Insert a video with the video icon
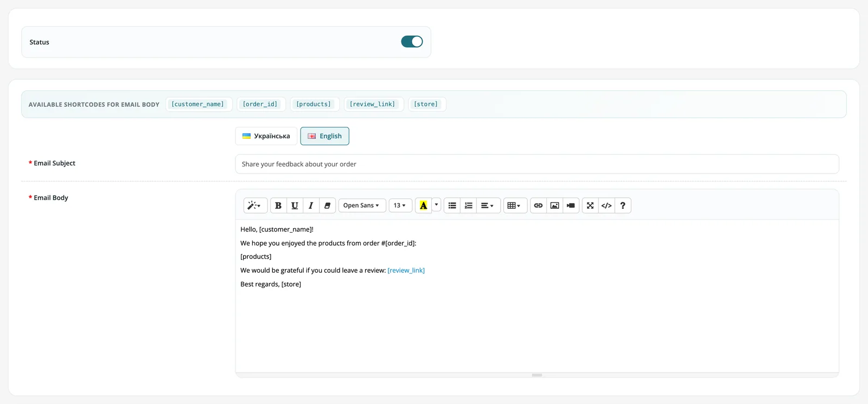This screenshot has height=404, width=868. click(571, 206)
